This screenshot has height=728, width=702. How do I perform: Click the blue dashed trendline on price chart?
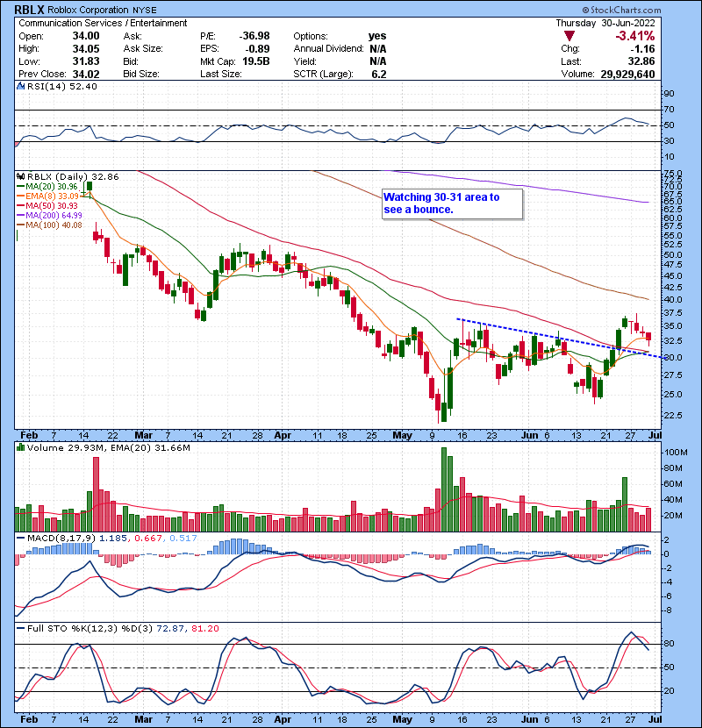coord(560,338)
